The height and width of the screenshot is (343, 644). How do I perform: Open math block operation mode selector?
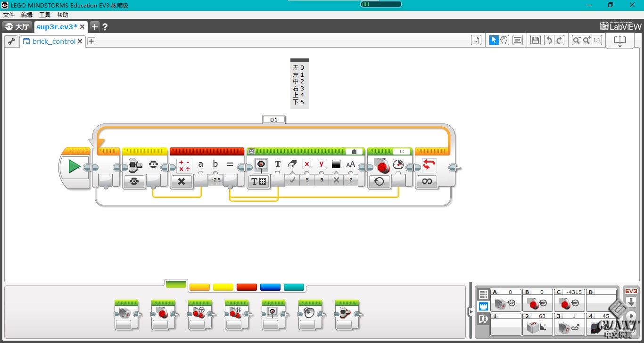182,181
